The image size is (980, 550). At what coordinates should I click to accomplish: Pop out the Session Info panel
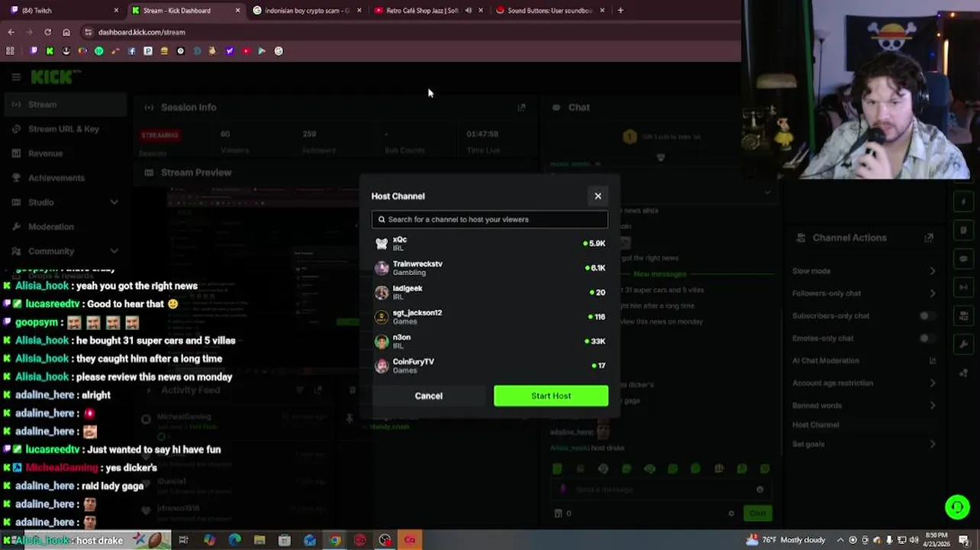point(521,108)
